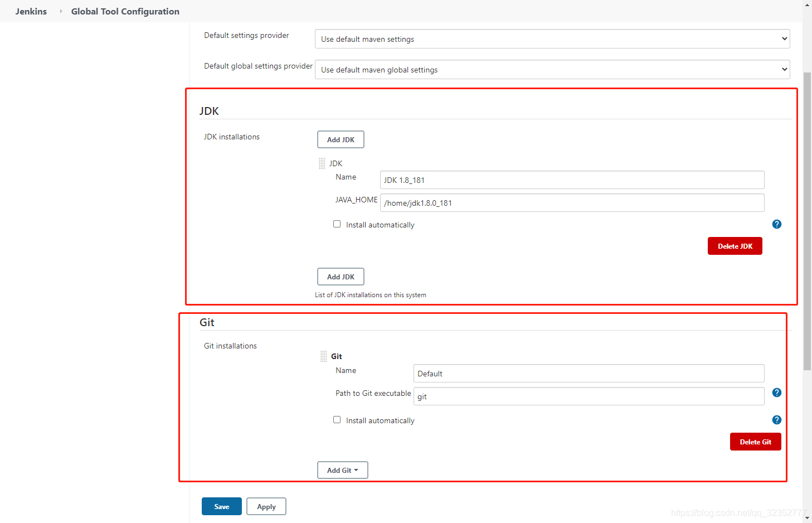Open help for Path to Git executable
The height and width of the screenshot is (523, 812).
click(x=777, y=393)
